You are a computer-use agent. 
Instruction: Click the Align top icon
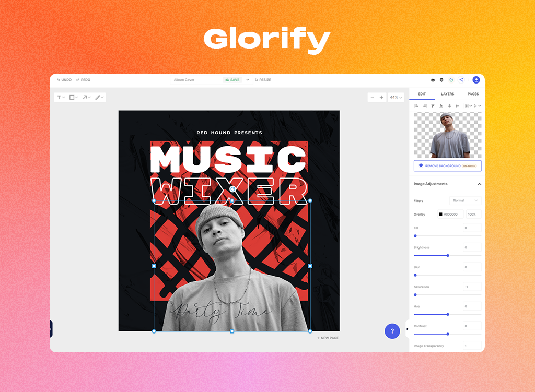coord(433,106)
